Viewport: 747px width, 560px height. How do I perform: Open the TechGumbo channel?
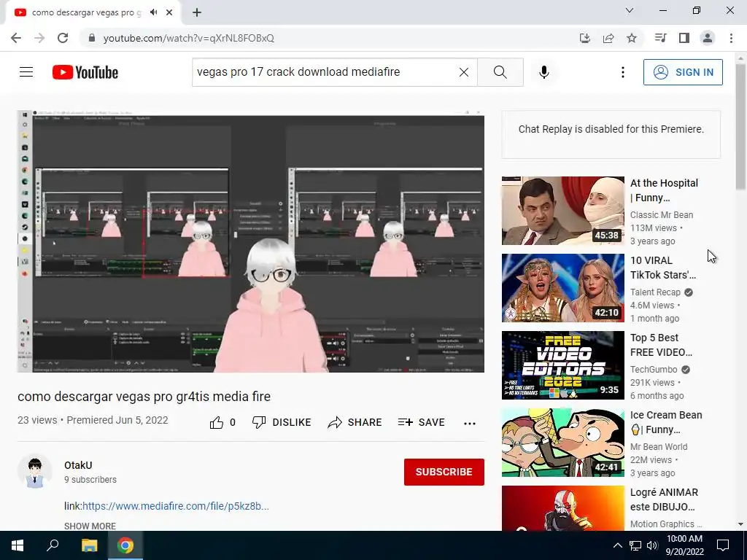[x=654, y=370]
